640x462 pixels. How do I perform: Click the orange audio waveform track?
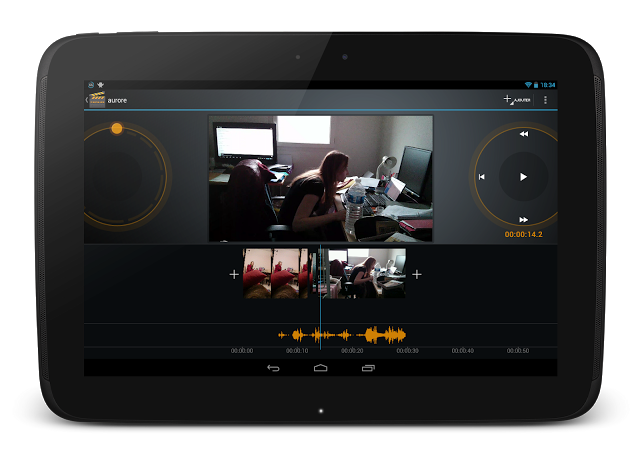pyautogui.click(x=342, y=335)
